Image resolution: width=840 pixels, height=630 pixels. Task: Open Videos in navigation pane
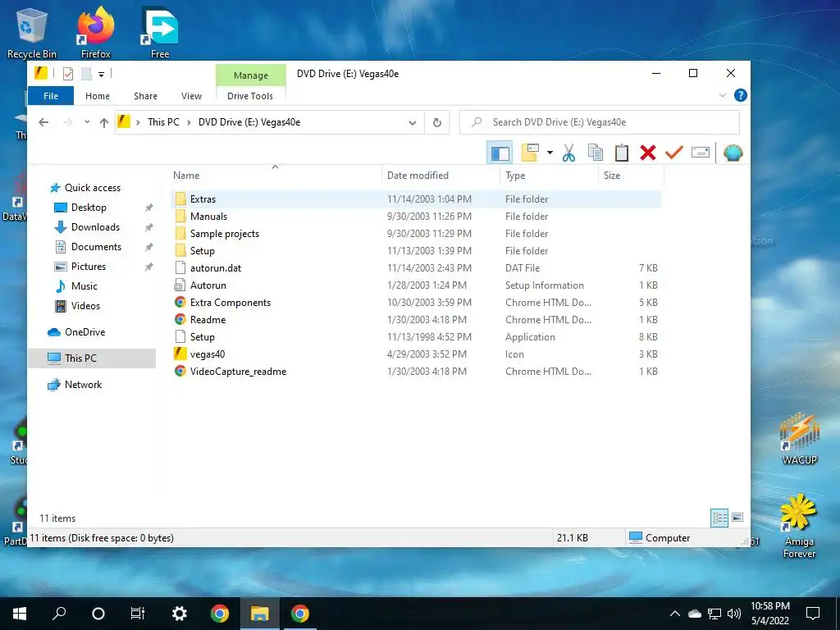pos(85,306)
